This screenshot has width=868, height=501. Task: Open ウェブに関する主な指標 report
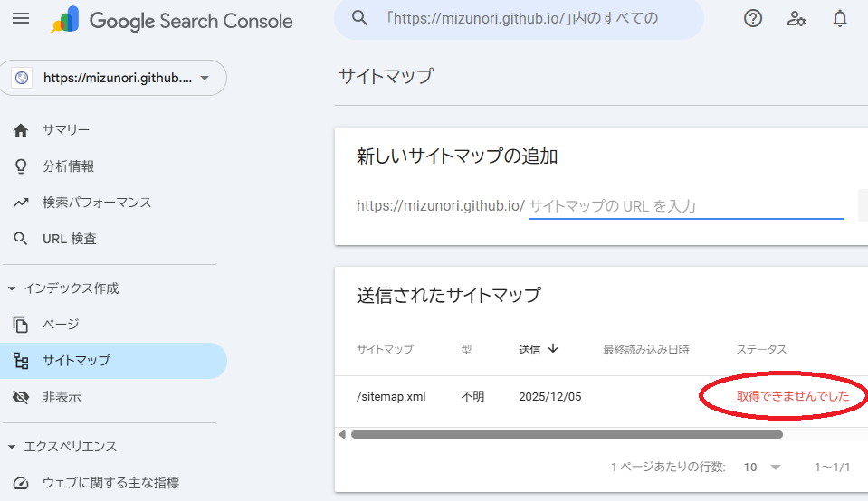click(x=110, y=483)
